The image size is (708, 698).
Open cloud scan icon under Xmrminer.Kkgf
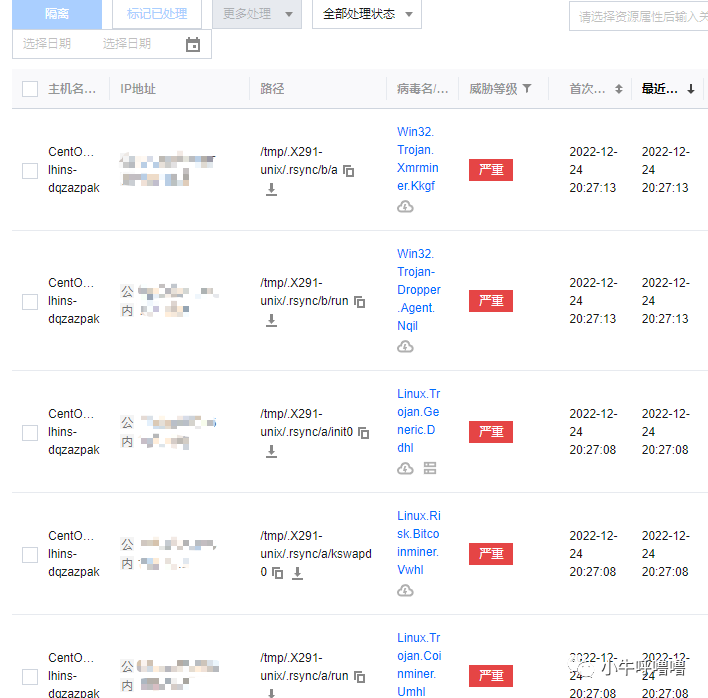pyautogui.click(x=405, y=207)
